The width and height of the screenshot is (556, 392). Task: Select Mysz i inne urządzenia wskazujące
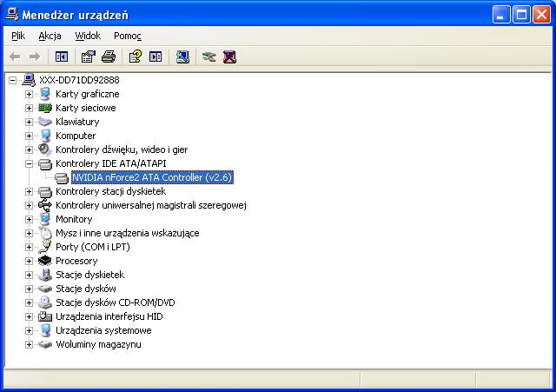pyautogui.click(x=128, y=233)
